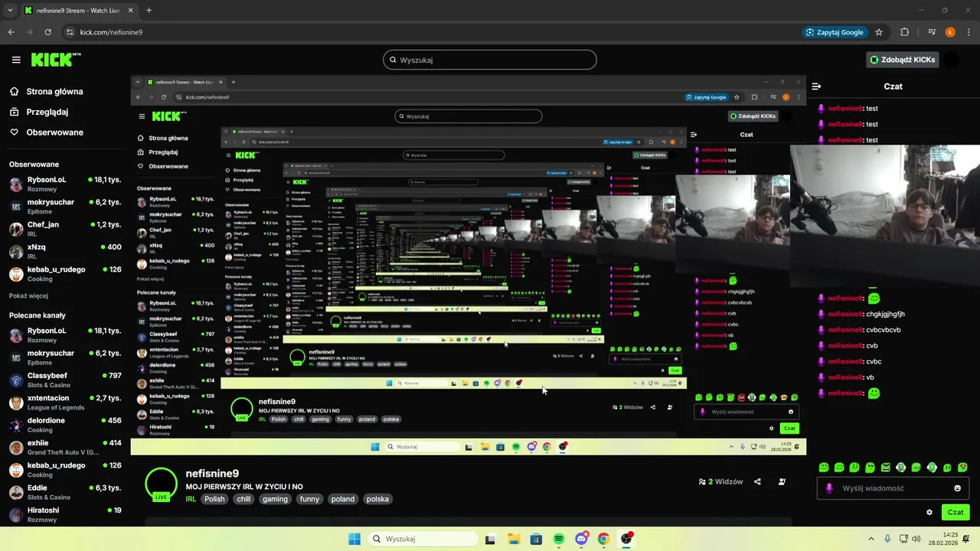Open the Zdobądź KICKs button
Image resolution: width=980 pixels, height=551 pixels.
click(x=903, y=60)
